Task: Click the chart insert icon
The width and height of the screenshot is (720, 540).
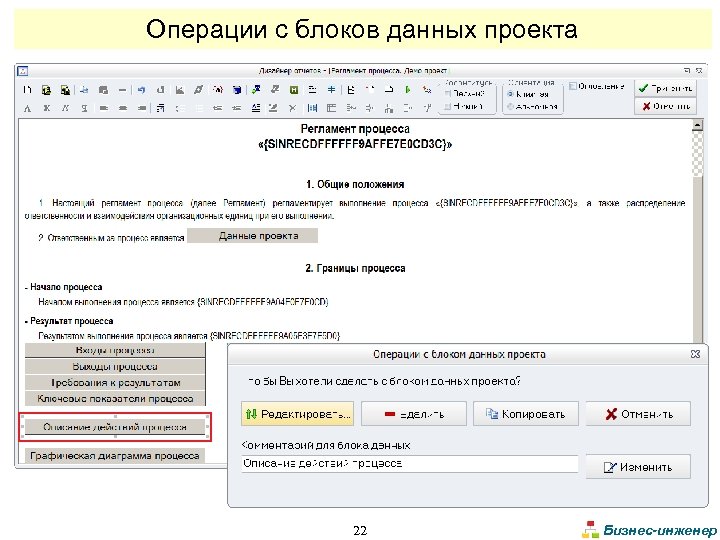Action: (x=180, y=90)
